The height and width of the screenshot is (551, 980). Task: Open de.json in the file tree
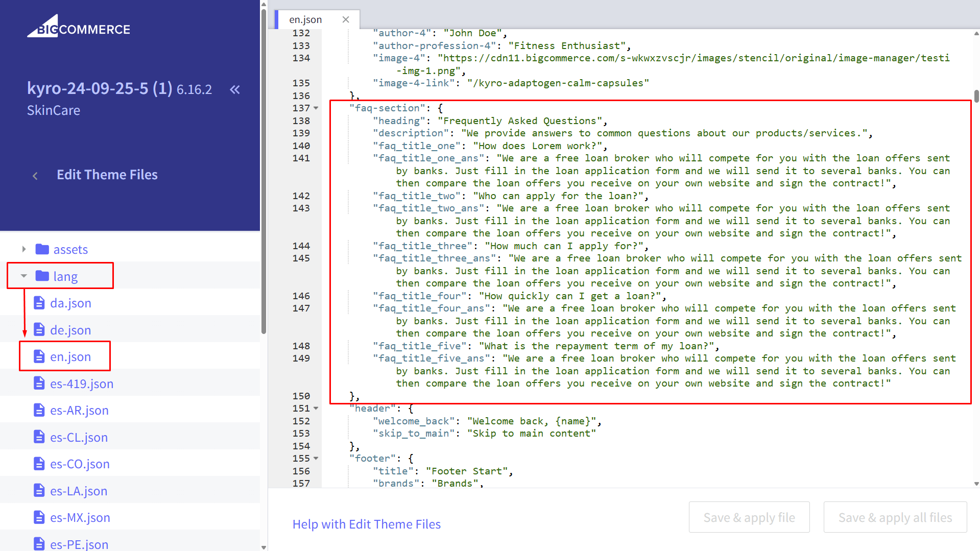point(70,330)
